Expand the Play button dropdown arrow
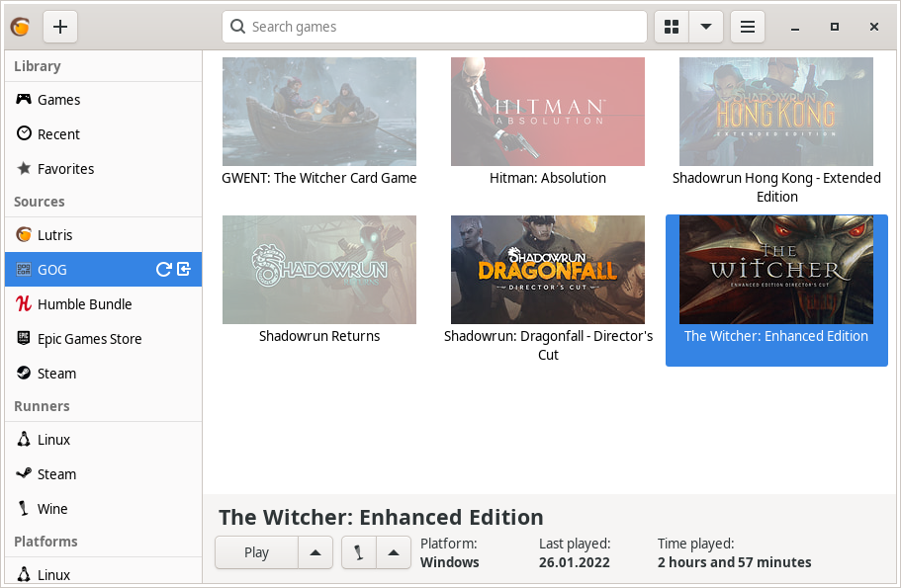 pos(315,552)
